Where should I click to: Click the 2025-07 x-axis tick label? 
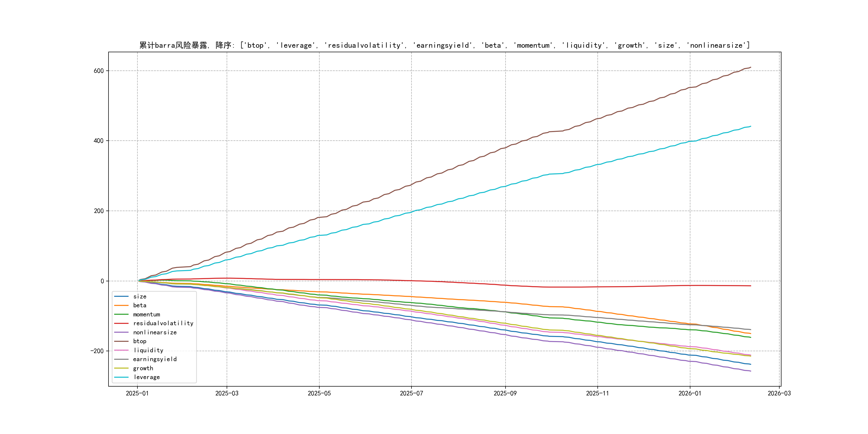coord(411,393)
